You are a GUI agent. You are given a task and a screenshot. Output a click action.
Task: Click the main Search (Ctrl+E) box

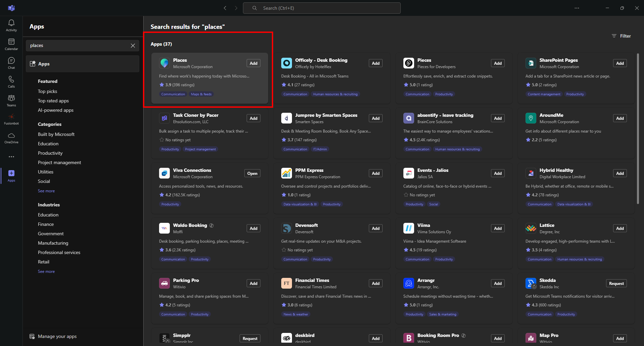322,8
